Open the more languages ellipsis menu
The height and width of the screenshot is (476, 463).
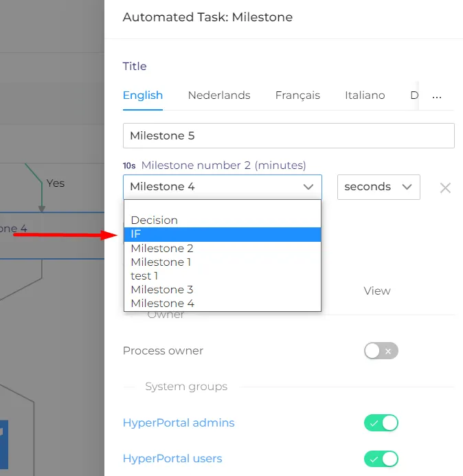[437, 96]
